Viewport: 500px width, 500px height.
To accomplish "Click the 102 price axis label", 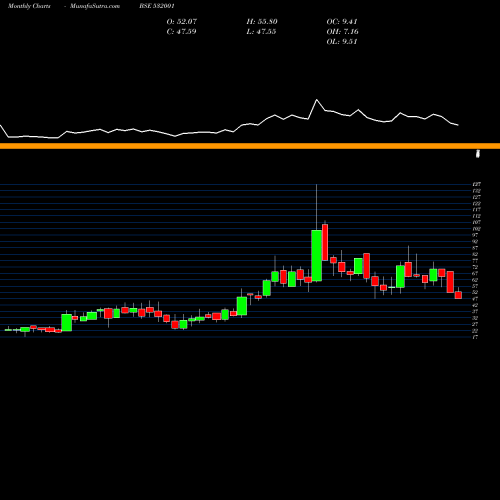I will 476,229.
